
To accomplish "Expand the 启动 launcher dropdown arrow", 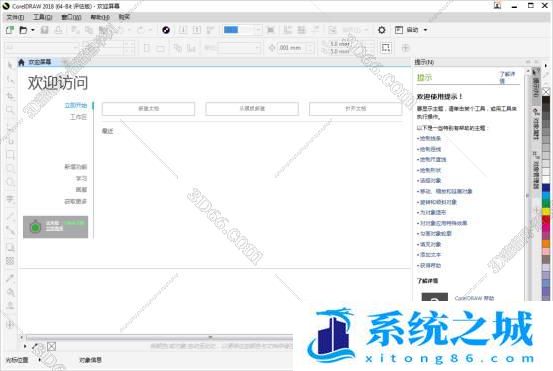I will point(425,30).
